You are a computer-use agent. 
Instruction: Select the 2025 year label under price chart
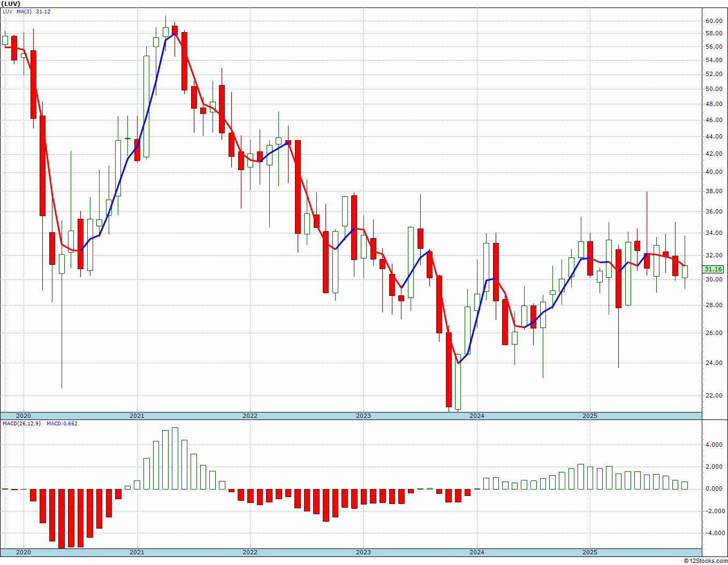point(590,416)
